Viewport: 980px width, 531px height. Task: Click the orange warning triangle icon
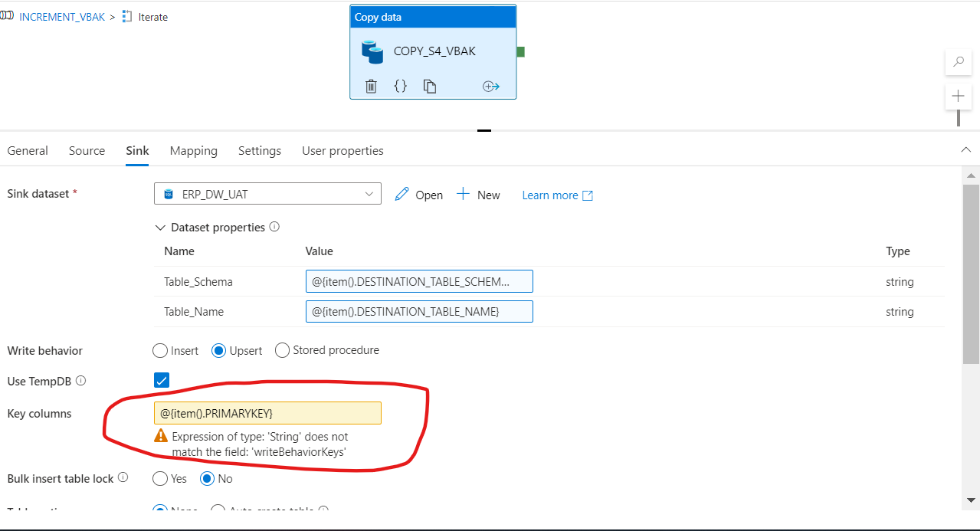(x=161, y=436)
